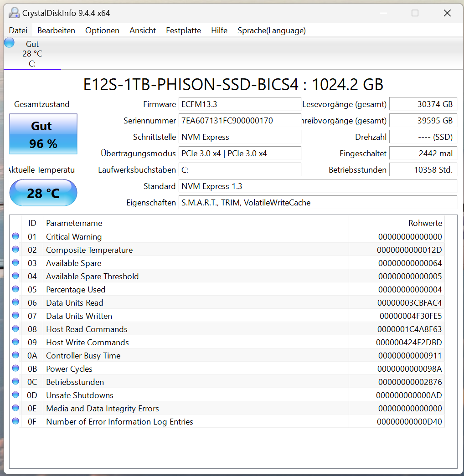Click the Parametername column header
This screenshot has width=464, height=476.
[x=196, y=223]
